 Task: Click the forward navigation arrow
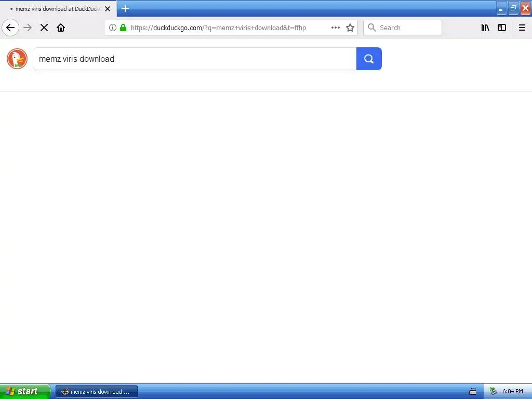28,28
